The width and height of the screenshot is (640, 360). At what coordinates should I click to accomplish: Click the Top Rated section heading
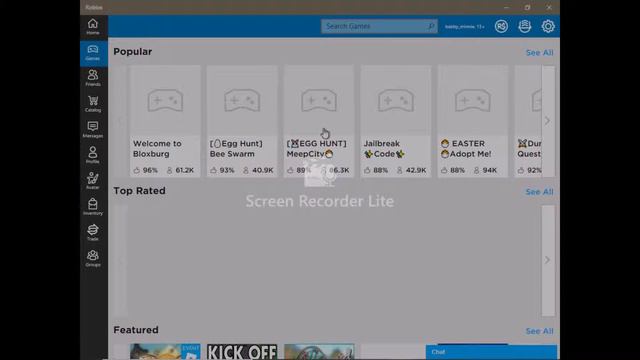[139, 191]
